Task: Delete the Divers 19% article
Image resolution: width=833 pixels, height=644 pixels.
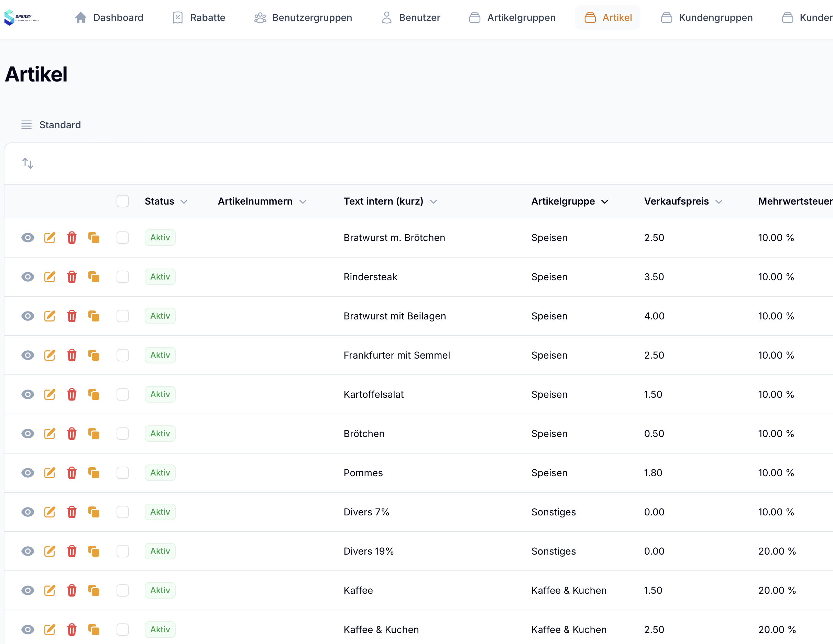Action: [x=72, y=551]
